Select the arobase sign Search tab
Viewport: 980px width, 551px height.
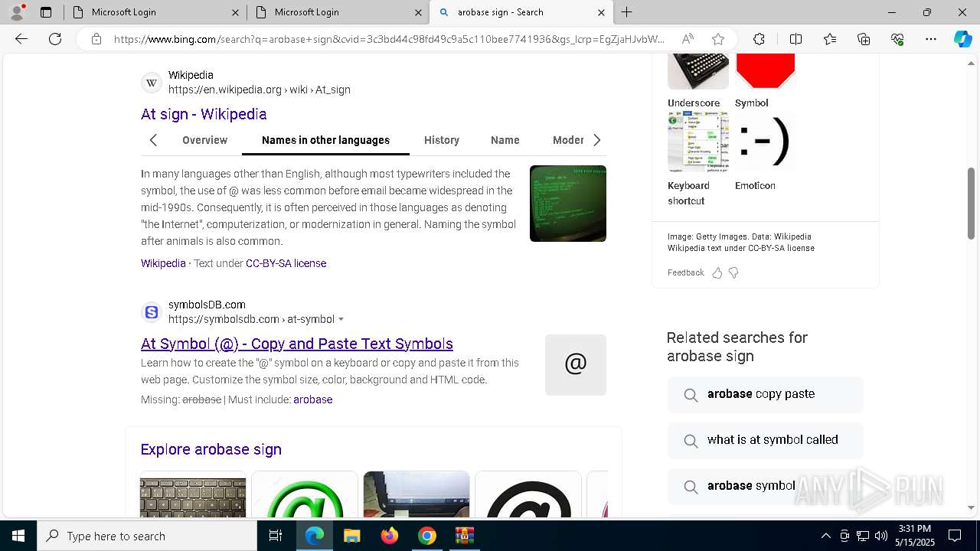tap(521, 12)
